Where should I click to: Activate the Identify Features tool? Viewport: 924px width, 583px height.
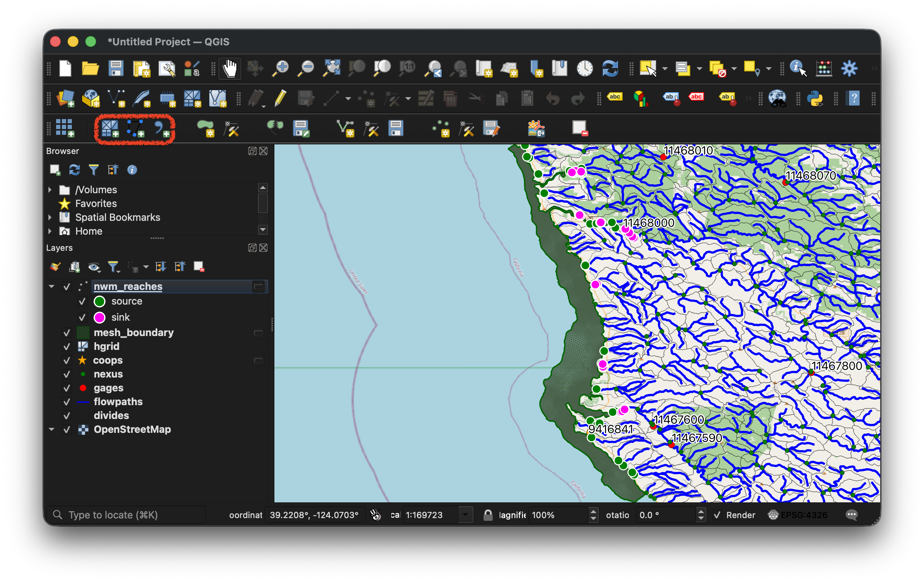[798, 69]
